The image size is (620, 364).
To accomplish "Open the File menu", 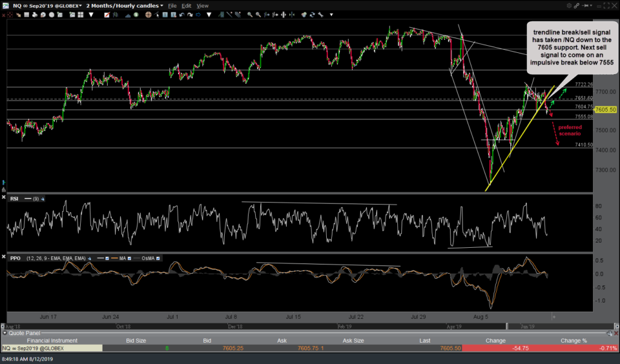I will point(172,6).
